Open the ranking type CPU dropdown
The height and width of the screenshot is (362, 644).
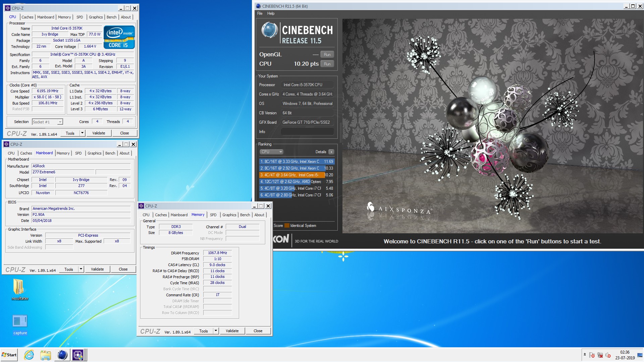point(271,152)
